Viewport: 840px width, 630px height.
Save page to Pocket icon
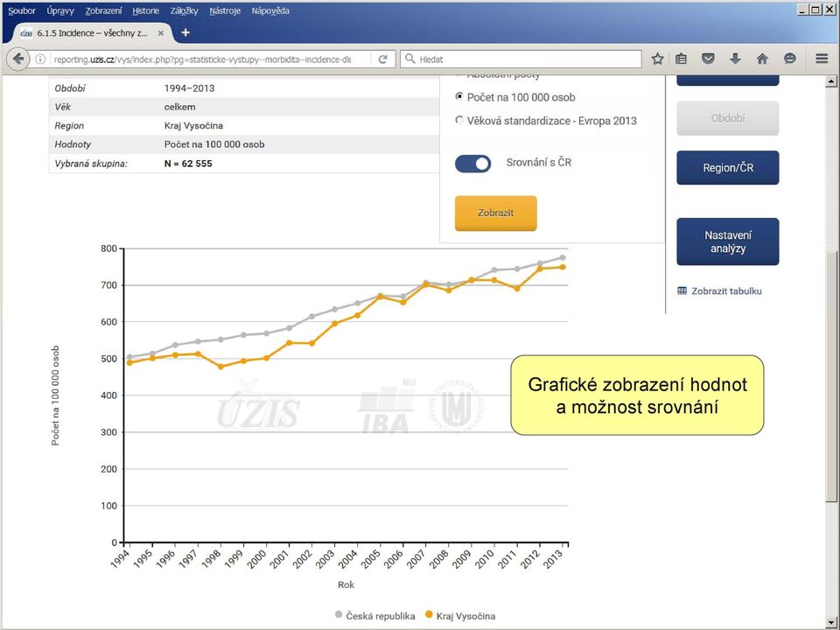click(x=708, y=59)
